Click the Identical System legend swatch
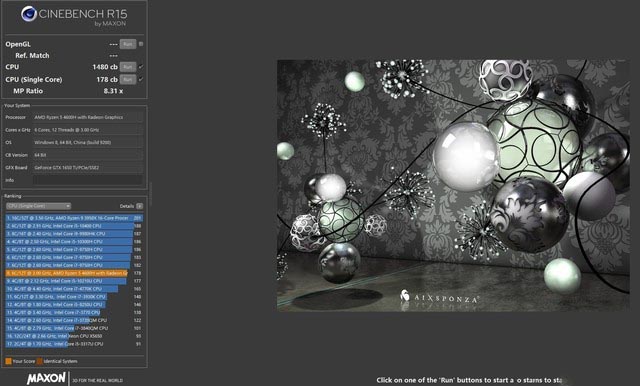 (x=40, y=361)
